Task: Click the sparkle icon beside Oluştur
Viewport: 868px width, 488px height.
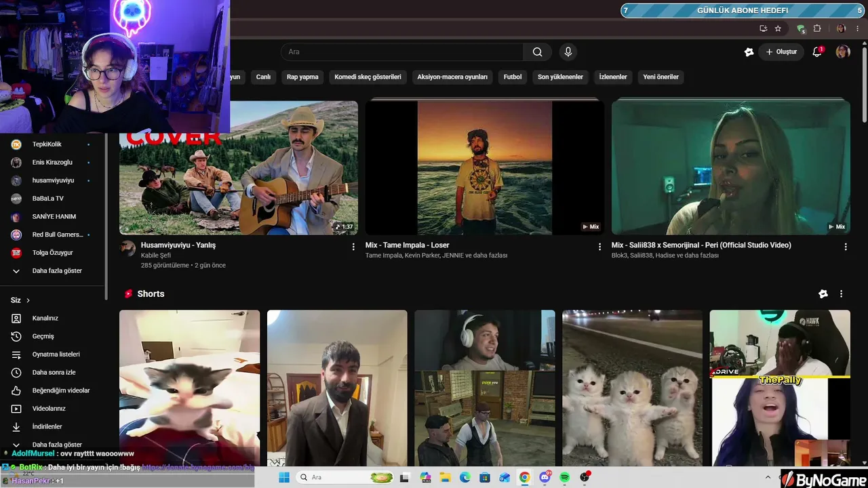Action: coord(749,52)
